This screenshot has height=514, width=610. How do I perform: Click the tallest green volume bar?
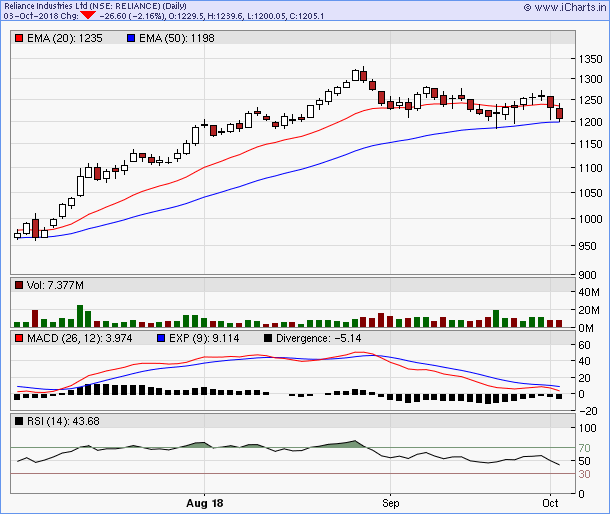click(x=80, y=316)
